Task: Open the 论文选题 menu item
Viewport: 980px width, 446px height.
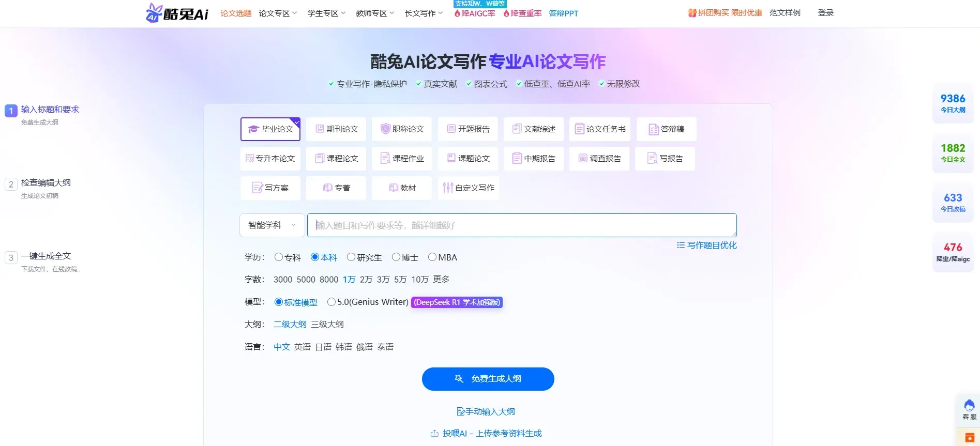Action: 236,13
